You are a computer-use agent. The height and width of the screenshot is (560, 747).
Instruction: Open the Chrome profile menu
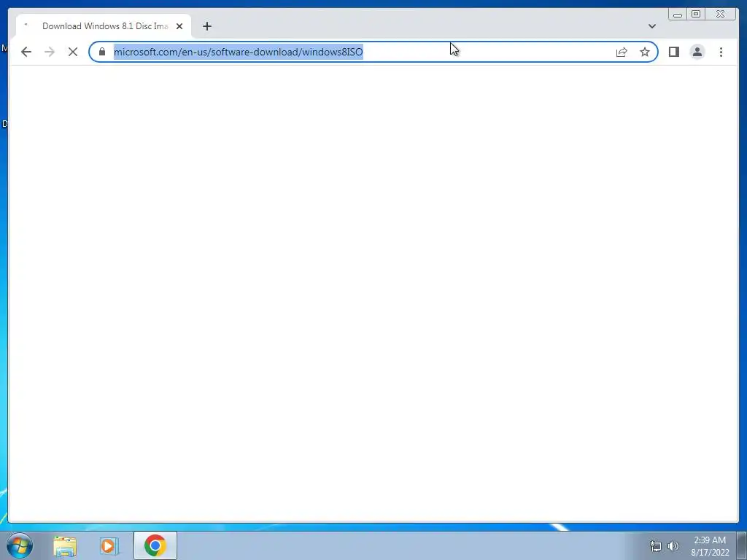[x=697, y=52]
